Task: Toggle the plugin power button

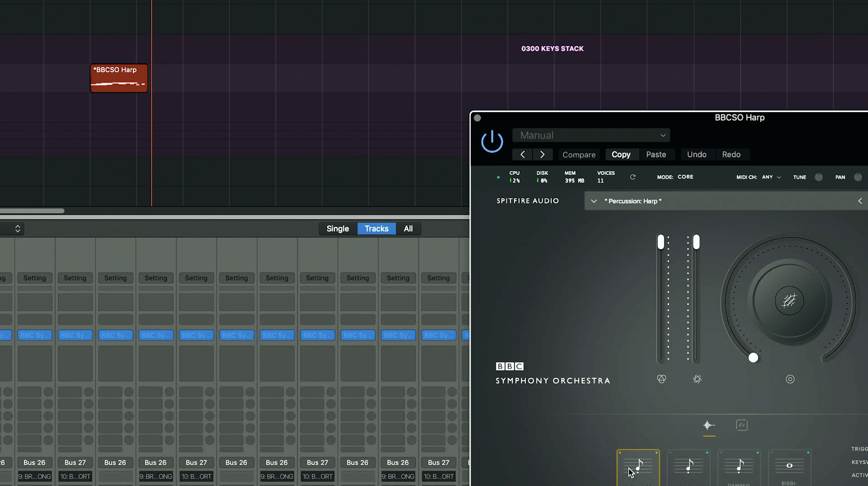Action: pos(492,141)
